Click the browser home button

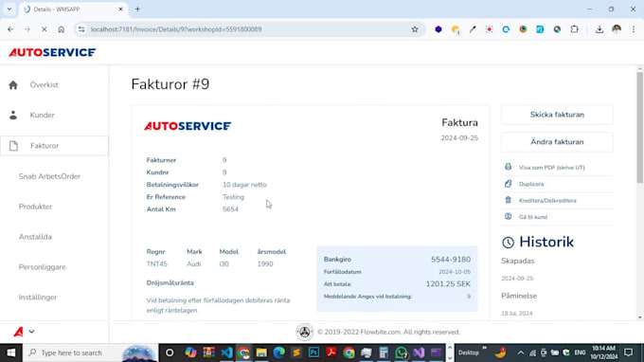tap(62, 29)
